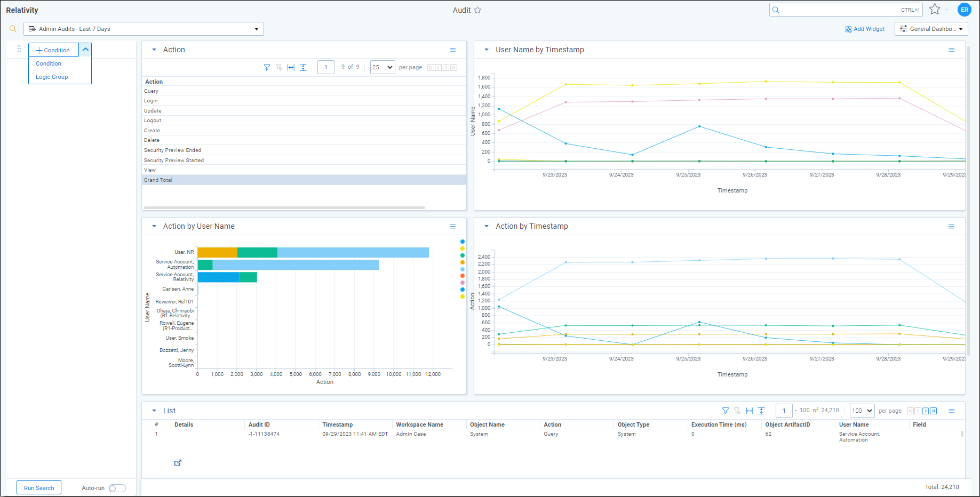Click the fit column width icon in List toolbar
Viewport: 980px width, 497px height.
tap(749, 411)
